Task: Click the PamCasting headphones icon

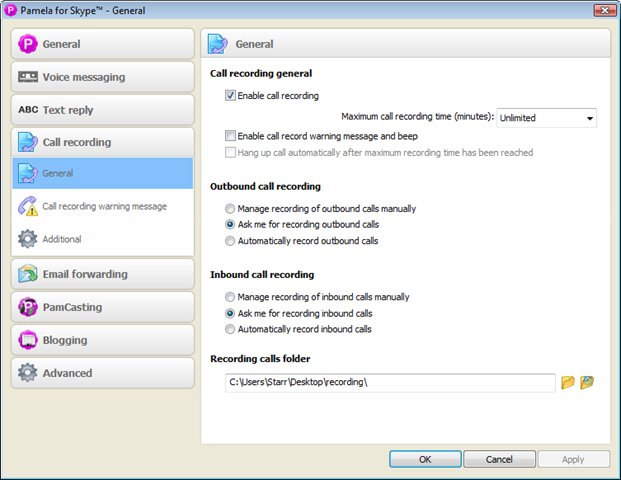Action: tap(28, 307)
